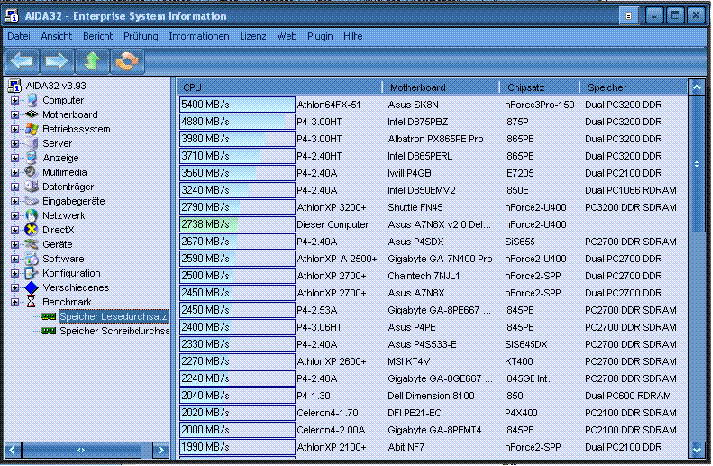Open the Bericht menu
Image resolution: width=713 pixels, height=466 pixels.
click(98, 36)
